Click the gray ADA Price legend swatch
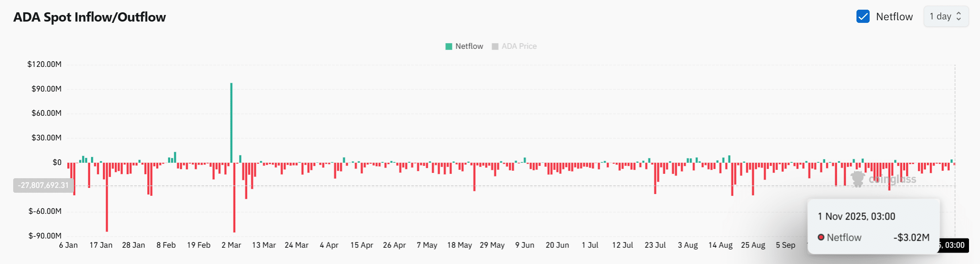980x264 pixels. pos(495,47)
